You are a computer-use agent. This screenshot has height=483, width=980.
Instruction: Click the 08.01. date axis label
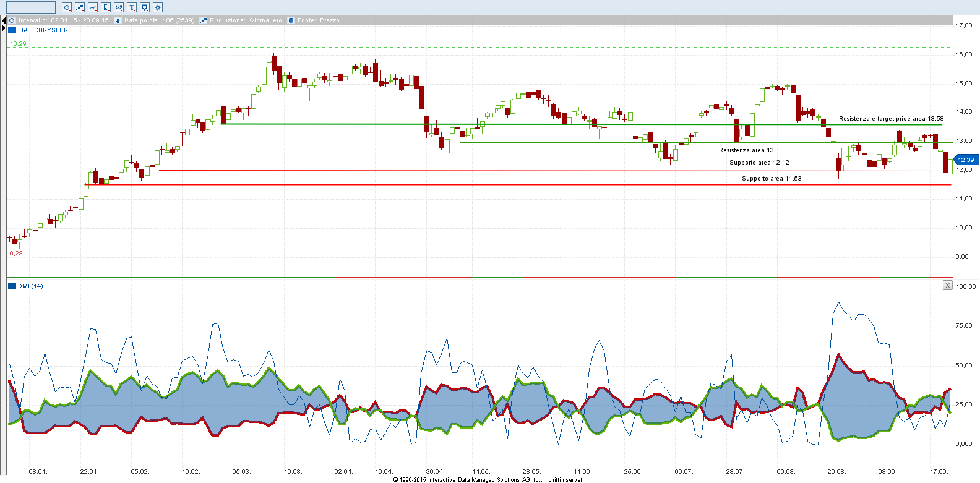coord(38,472)
